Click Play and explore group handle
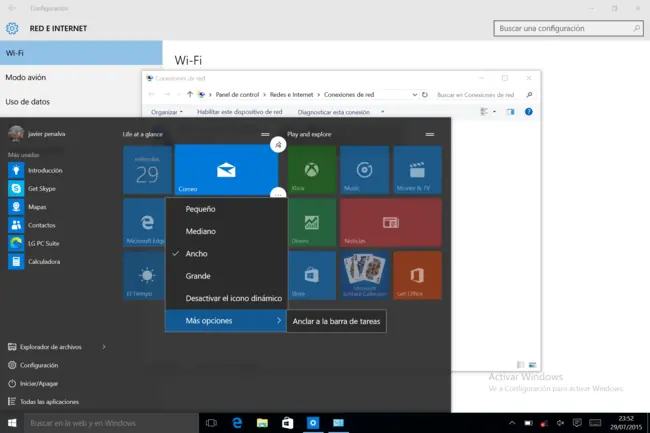The image size is (650, 433). pos(430,134)
